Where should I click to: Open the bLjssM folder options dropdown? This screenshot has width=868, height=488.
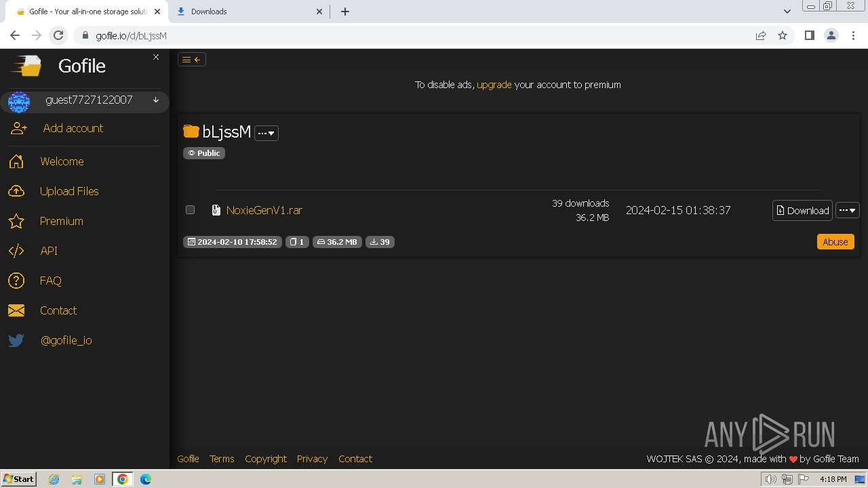(x=267, y=133)
